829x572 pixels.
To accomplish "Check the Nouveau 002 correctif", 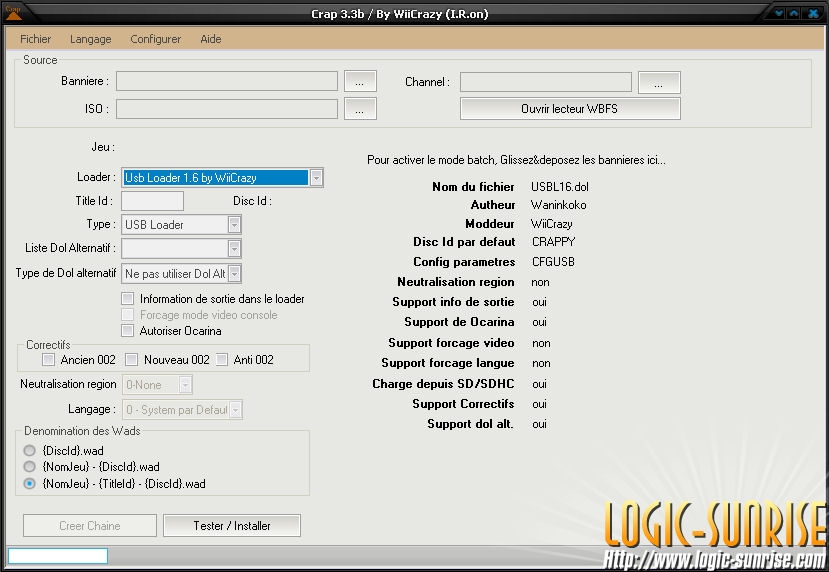I will 131,360.
